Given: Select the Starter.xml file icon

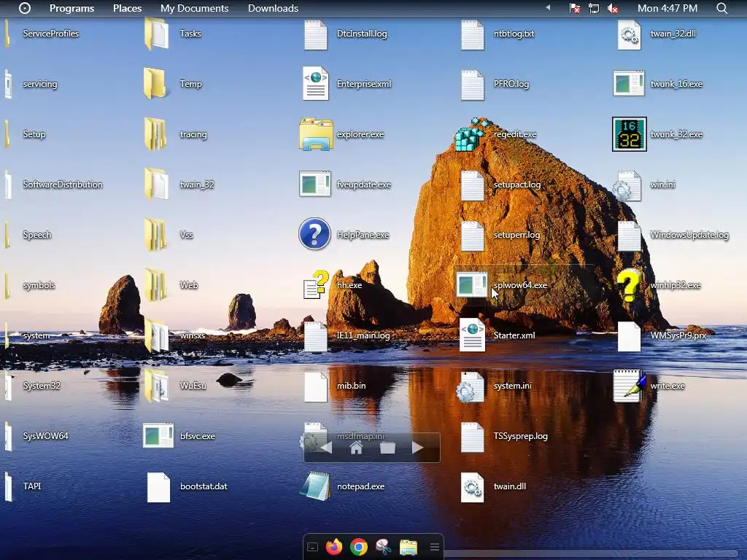Looking at the screenshot, I should [472, 335].
